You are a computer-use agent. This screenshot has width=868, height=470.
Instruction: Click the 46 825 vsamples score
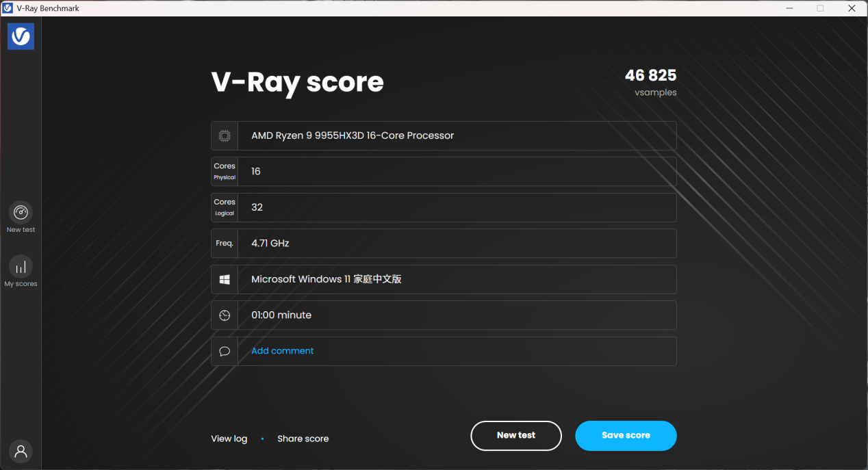[650, 75]
